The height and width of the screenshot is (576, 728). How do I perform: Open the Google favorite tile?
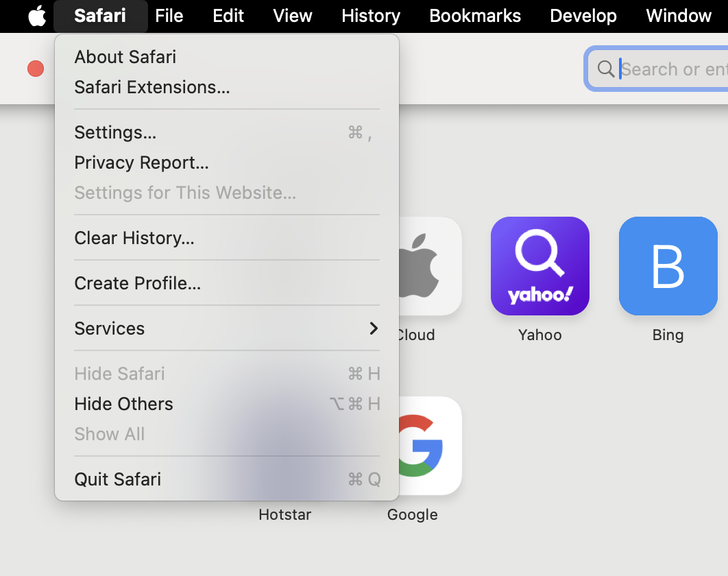430,446
